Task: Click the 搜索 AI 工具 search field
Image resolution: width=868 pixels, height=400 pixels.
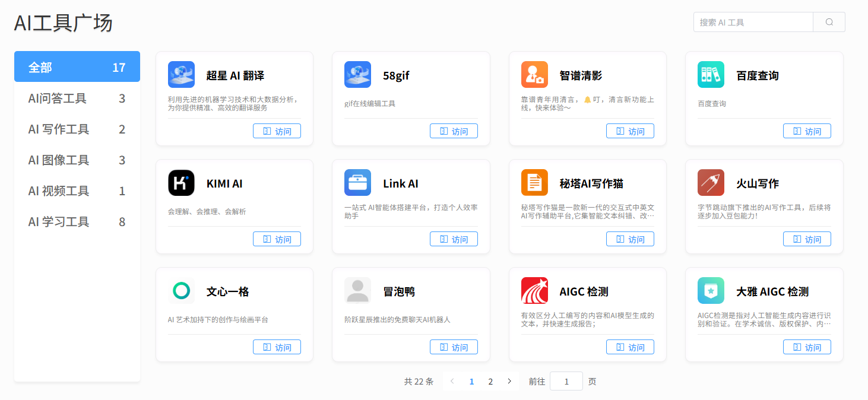Action: 753,21
